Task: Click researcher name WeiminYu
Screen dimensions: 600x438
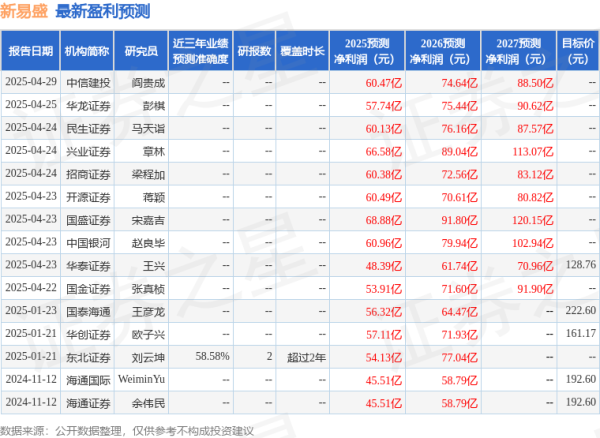Action: [x=142, y=379]
